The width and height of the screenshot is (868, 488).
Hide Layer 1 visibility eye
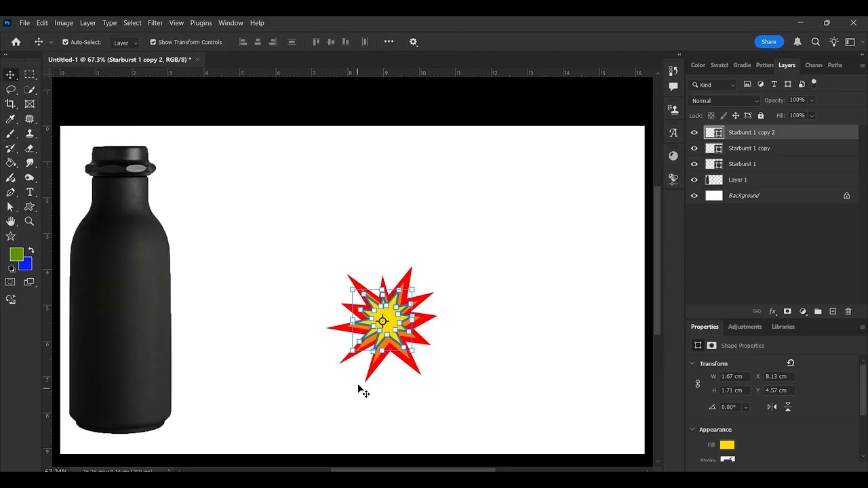694,180
